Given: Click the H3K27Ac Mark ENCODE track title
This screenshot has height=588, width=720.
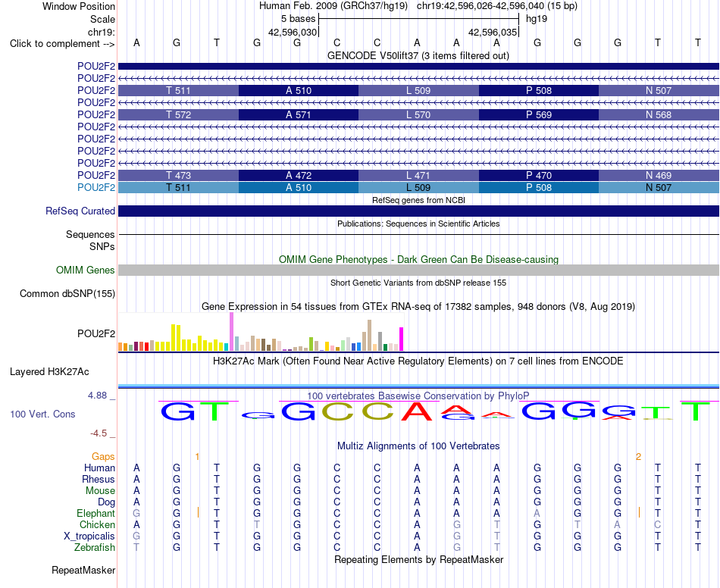Looking at the screenshot, I should [x=418, y=361].
